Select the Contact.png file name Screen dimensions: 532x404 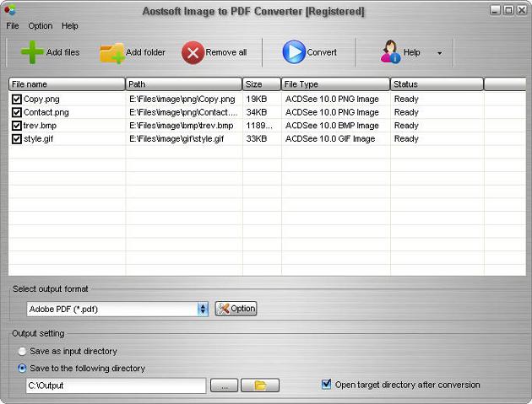pos(46,112)
